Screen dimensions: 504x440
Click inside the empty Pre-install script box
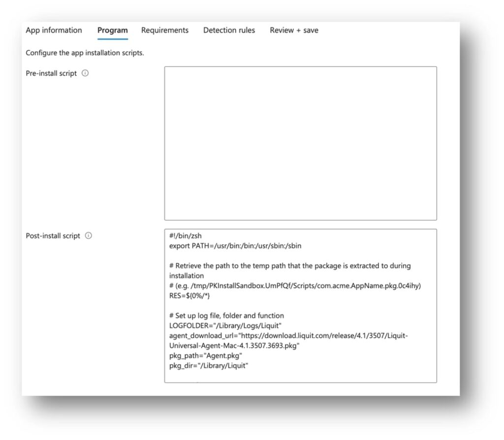pos(300,143)
